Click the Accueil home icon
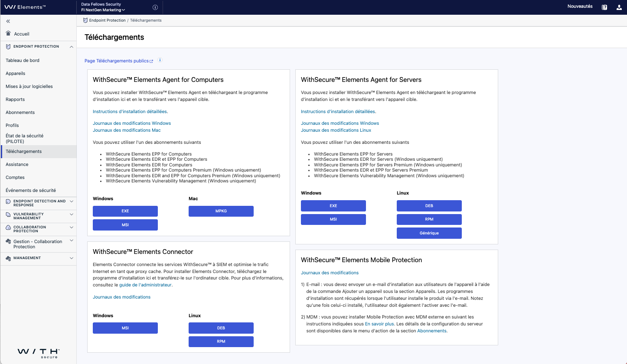This screenshot has width=627, height=364. click(x=8, y=33)
